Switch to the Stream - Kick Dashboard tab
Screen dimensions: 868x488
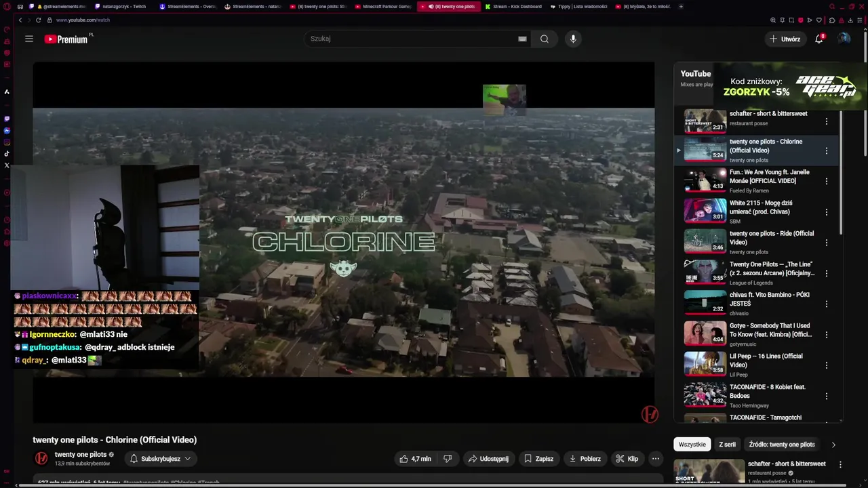pos(513,7)
